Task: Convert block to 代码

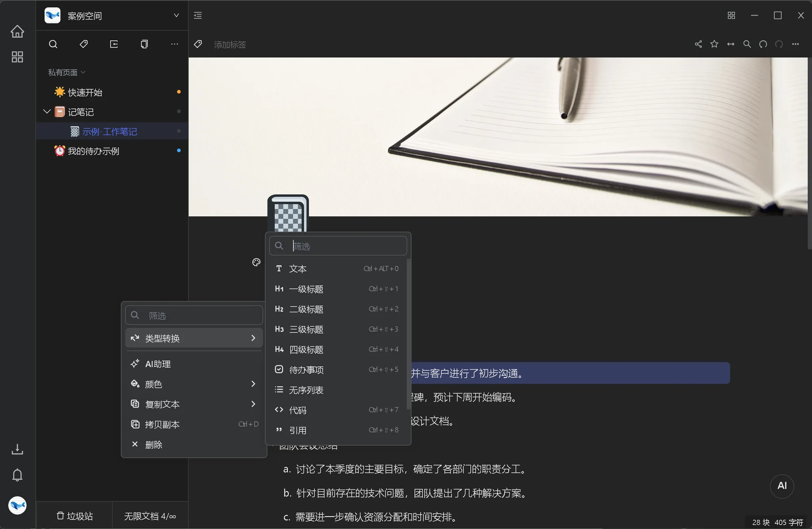Action: pos(337,410)
